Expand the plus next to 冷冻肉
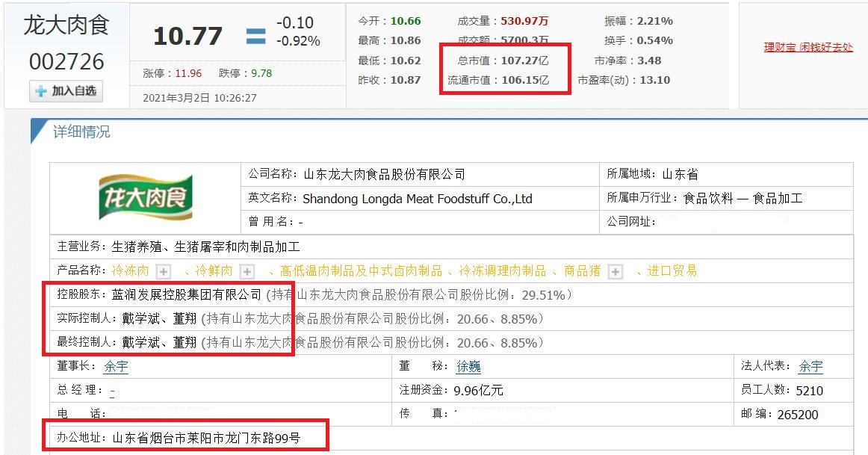Image resolution: width=868 pixels, height=455 pixels. coord(164,271)
